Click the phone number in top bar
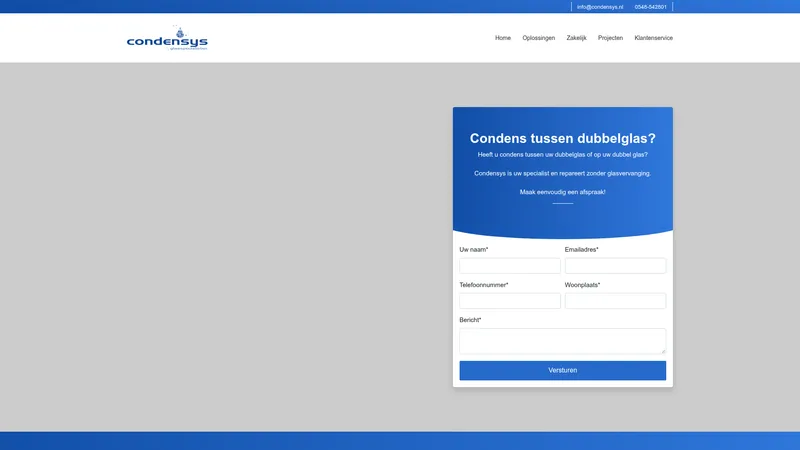The image size is (800, 450). [x=651, y=7]
